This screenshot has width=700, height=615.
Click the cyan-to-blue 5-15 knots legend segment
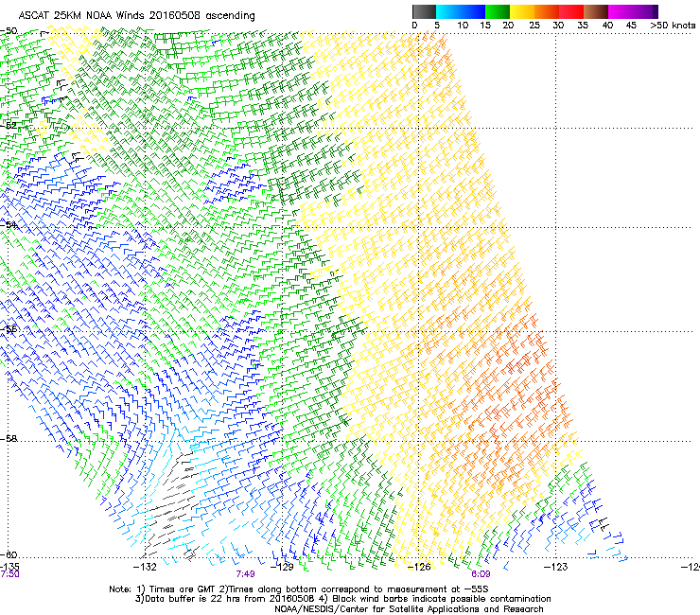(x=461, y=11)
